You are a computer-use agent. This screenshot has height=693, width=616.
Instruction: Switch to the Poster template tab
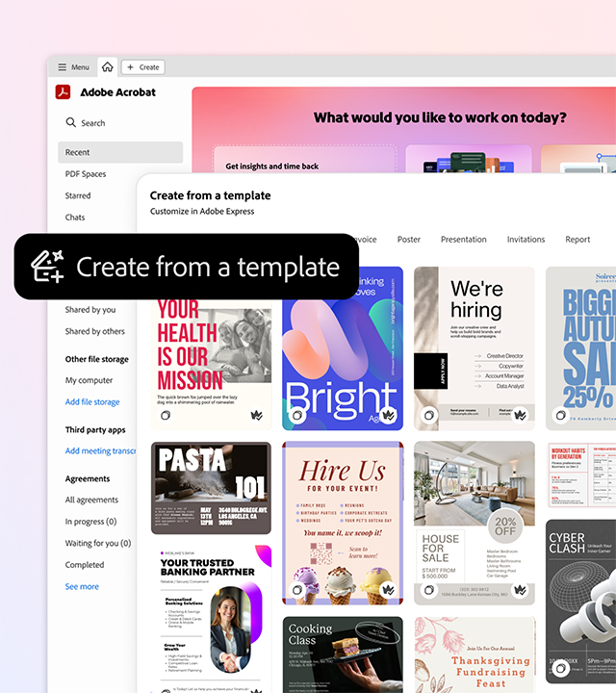click(x=409, y=240)
